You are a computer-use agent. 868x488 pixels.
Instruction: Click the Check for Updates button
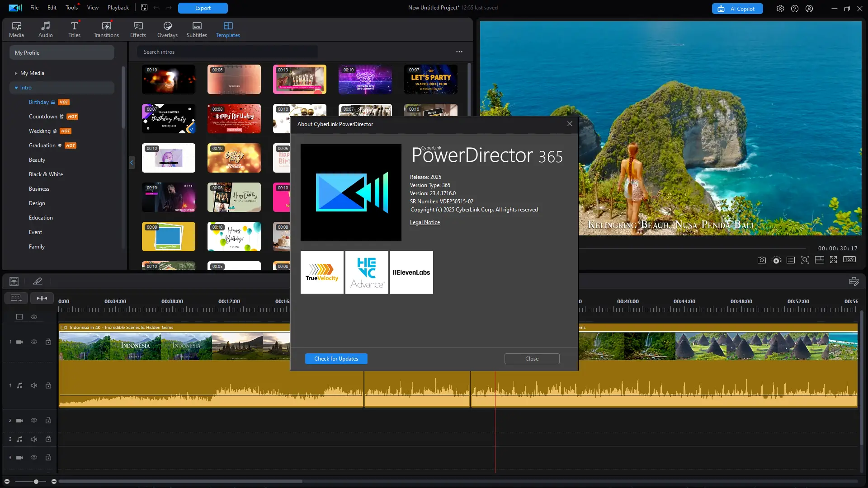(x=336, y=359)
